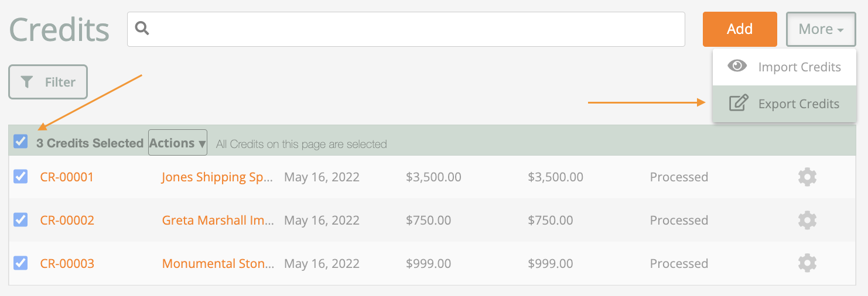868x296 pixels.
Task: Click the funnel icon on Filter button
Action: click(x=27, y=82)
